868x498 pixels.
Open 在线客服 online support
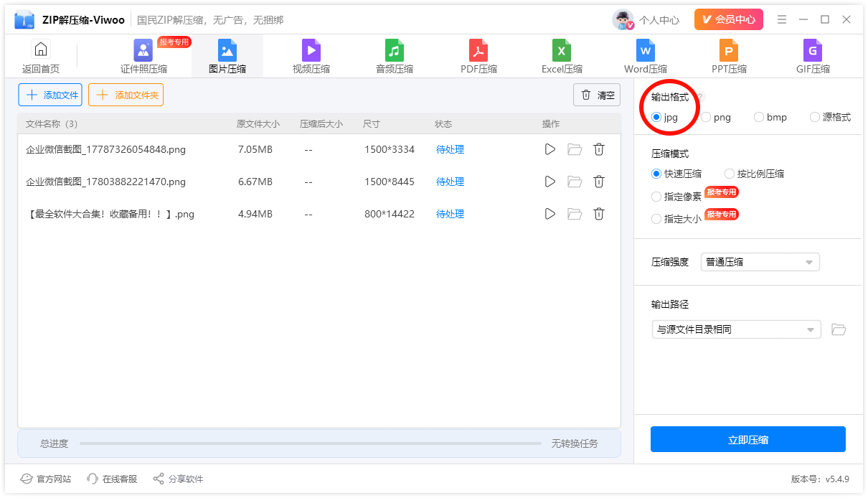point(112,479)
